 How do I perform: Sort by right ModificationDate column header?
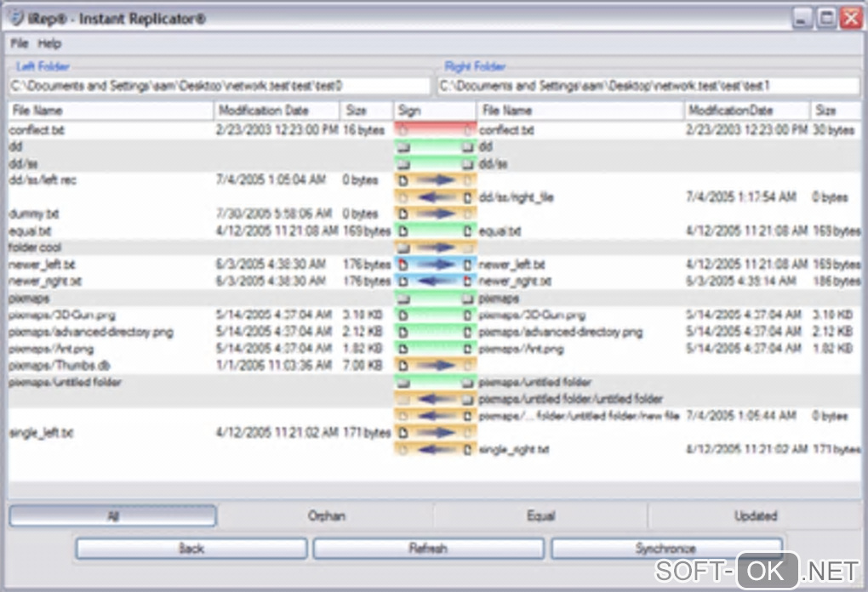[748, 111]
